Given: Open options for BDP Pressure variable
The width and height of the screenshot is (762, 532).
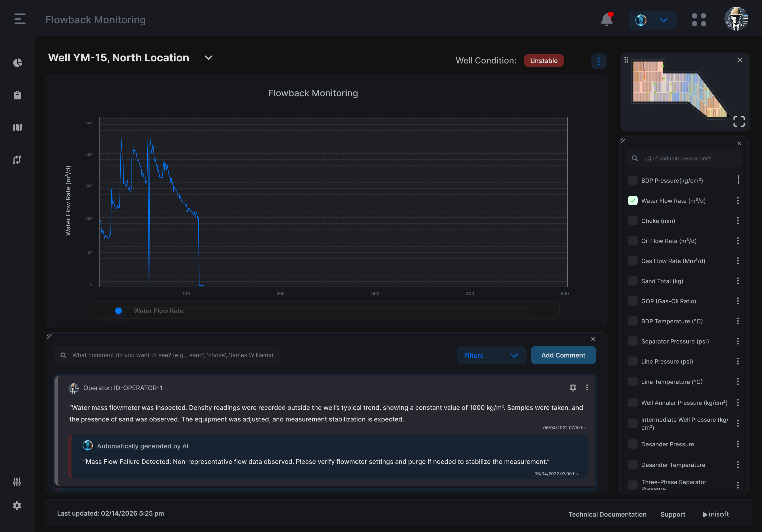Looking at the screenshot, I should (x=738, y=180).
